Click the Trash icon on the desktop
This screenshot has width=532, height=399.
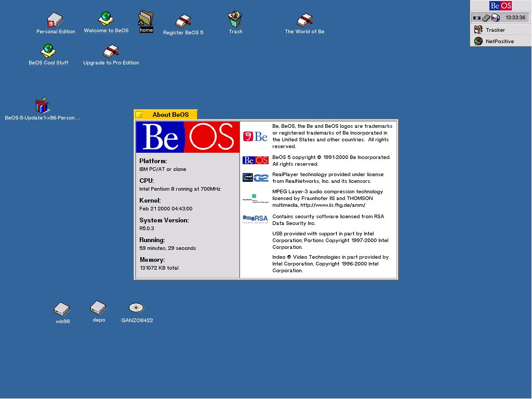(x=235, y=20)
